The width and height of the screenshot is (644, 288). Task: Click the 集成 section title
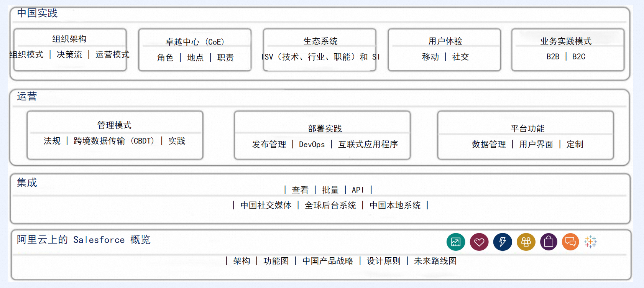click(x=27, y=182)
